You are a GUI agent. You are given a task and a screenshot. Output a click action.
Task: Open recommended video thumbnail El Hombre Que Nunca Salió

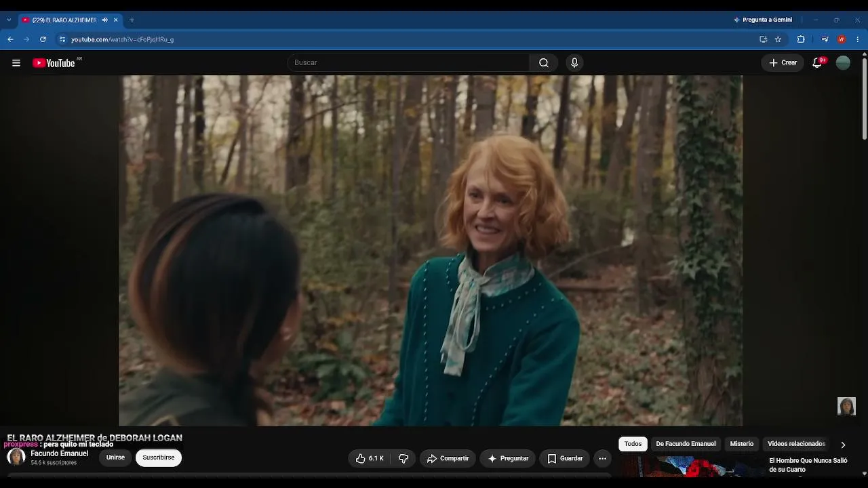point(693,468)
